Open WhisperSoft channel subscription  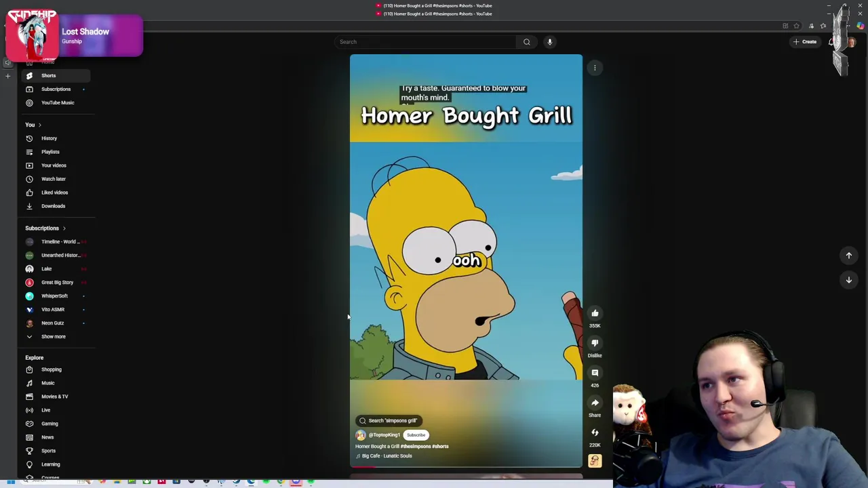54,296
